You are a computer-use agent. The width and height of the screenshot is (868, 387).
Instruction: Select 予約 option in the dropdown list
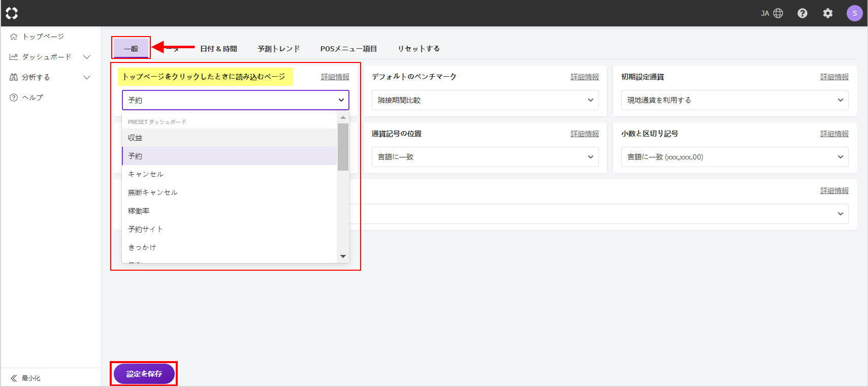tap(230, 156)
